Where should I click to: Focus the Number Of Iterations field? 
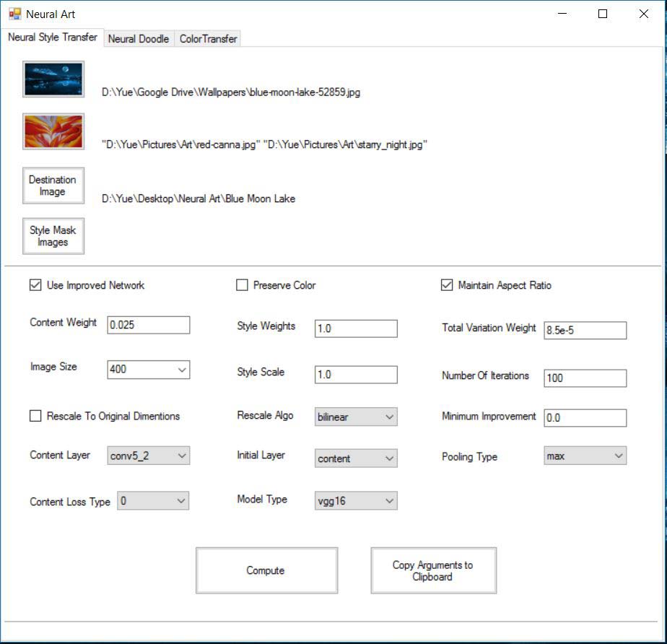click(x=585, y=378)
